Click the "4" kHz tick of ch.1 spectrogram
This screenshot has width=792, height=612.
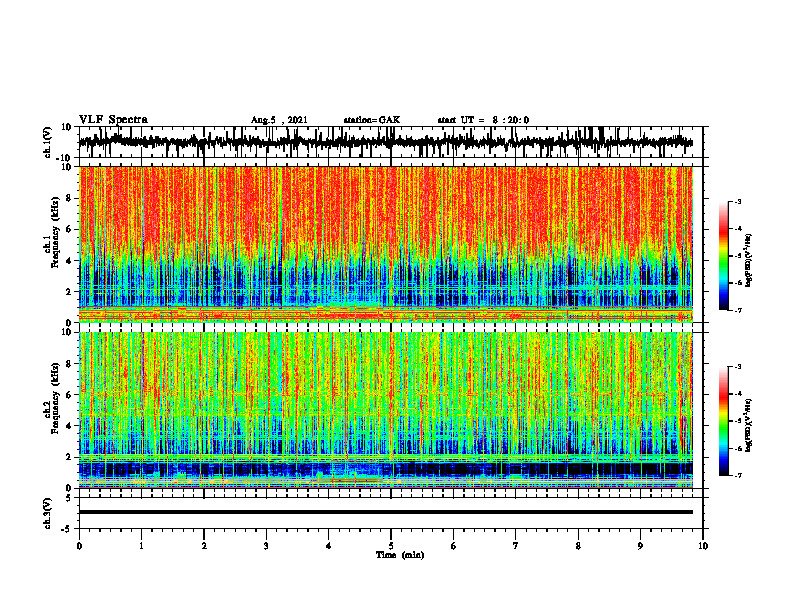[x=69, y=261]
